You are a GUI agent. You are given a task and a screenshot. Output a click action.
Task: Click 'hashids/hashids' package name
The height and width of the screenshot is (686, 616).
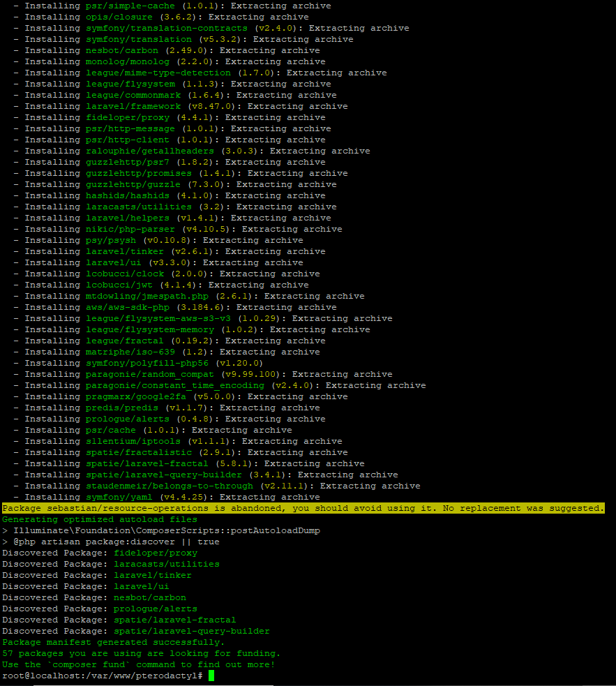[127, 195]
